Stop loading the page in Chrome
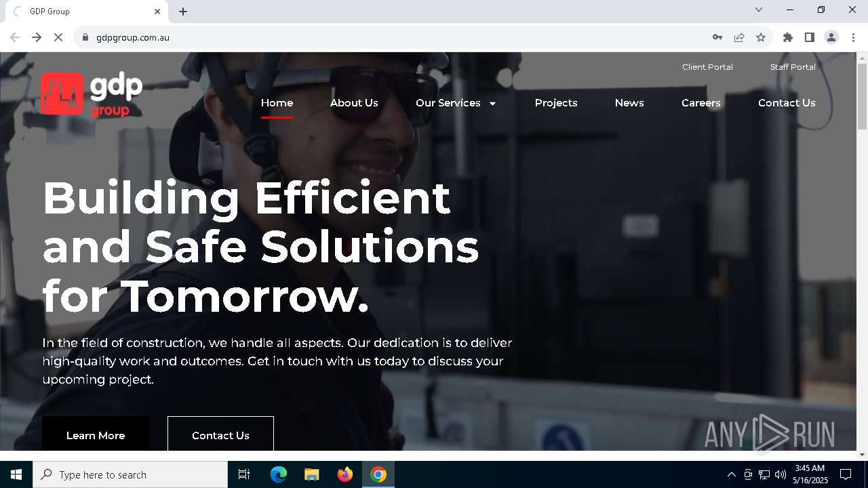Image resolution: width=868 pixels, height=488 pixels. [58, 37]
